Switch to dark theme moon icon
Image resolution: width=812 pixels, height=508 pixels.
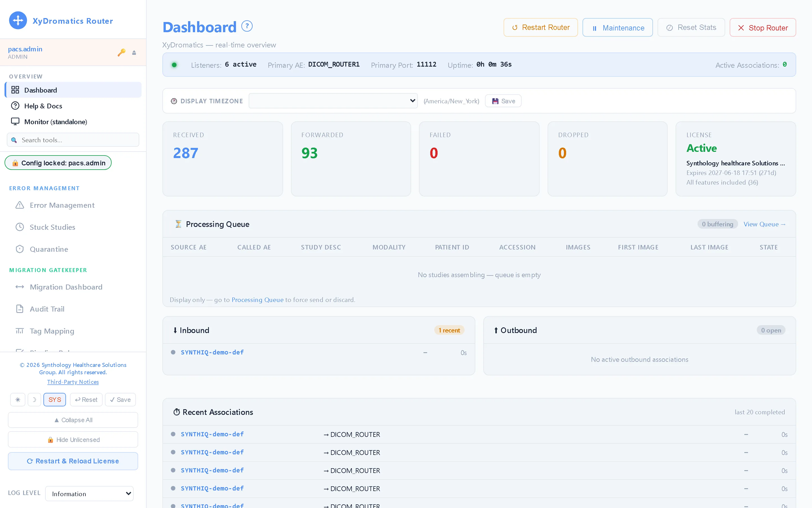pyautogui.click(x=34, y=399)
